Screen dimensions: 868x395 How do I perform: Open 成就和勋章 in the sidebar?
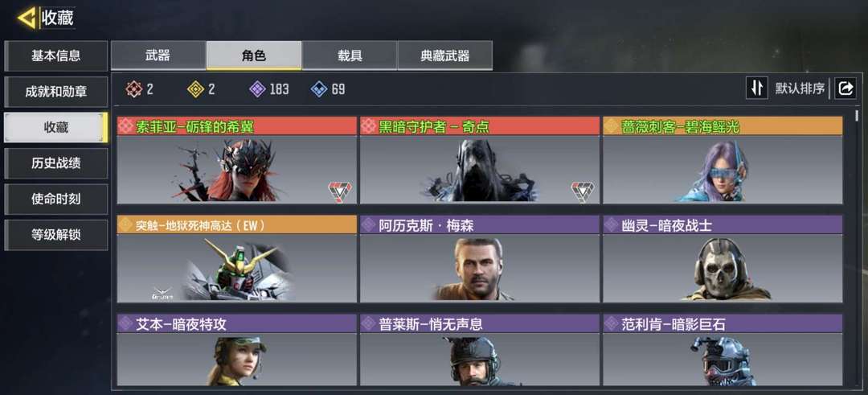tap(56, 92)
